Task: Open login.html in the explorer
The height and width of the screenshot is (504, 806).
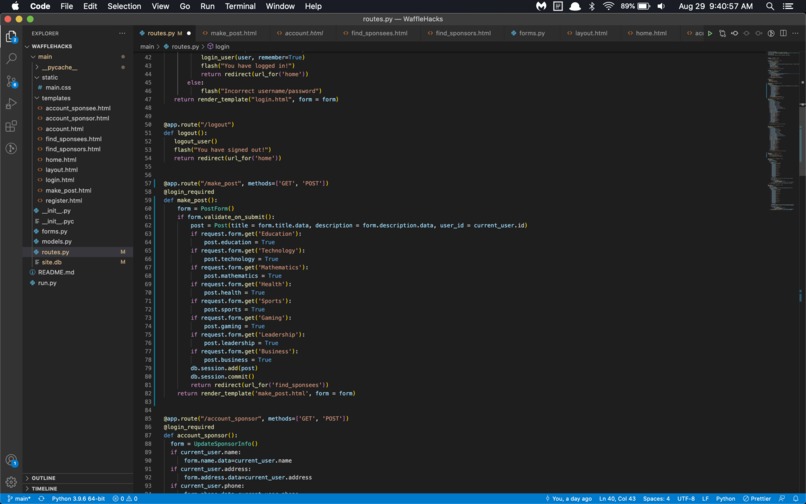Action: (x=60, y=180)
